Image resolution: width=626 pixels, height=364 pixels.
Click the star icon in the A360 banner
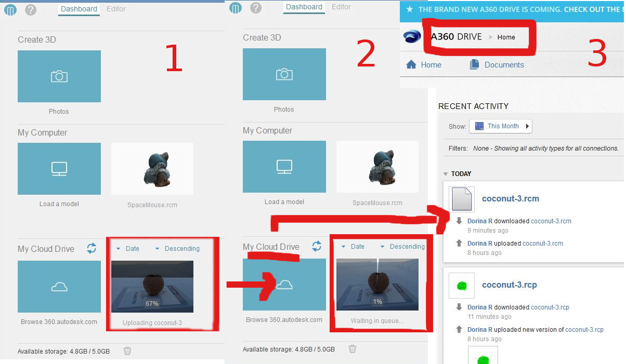[410, 9]
